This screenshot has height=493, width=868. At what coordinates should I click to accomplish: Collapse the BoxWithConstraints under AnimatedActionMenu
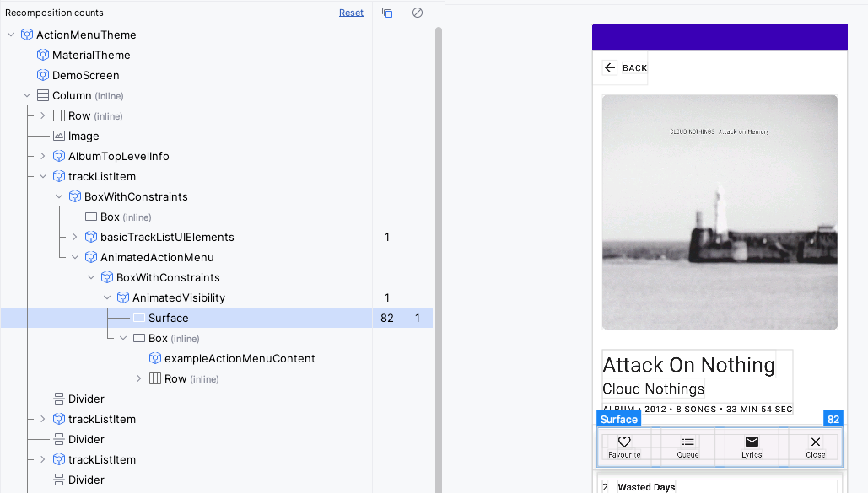[x=91, y=277]
